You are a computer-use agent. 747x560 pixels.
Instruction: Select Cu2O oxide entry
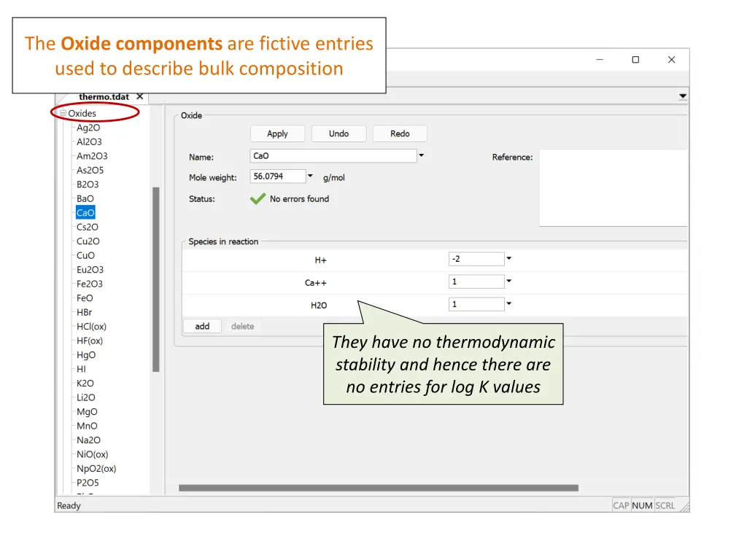coord(88,241)
